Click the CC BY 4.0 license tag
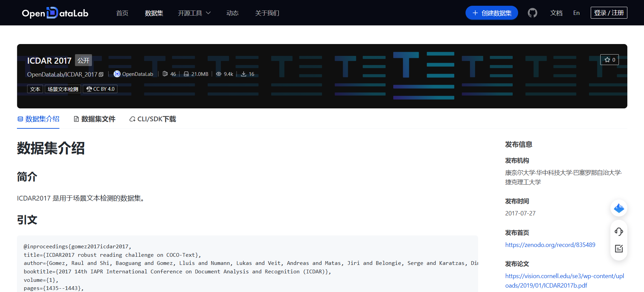This screenshot has width=644, height=292. (x=100, y=89)
